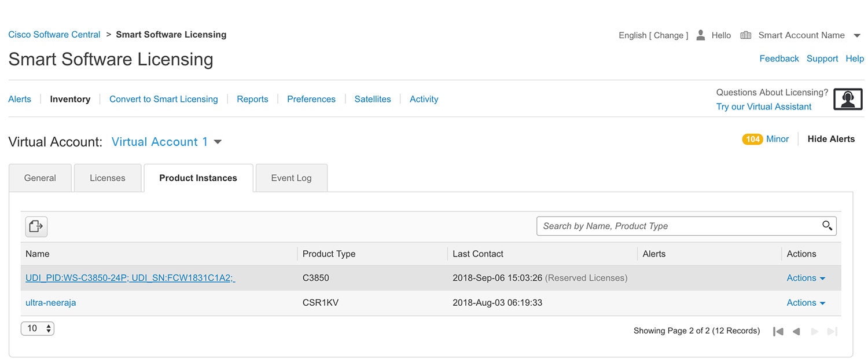Image resolution: width=868 pixels, height=359 pixels.
Task: Open the UDI_PID:WS-C3850-24P product instance
Action: (x=130, y=278)
